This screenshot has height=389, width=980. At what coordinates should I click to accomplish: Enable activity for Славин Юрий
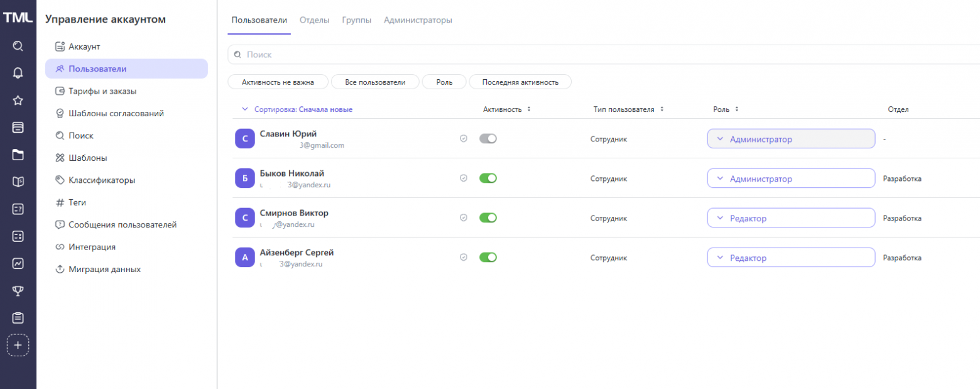(489, 138)
